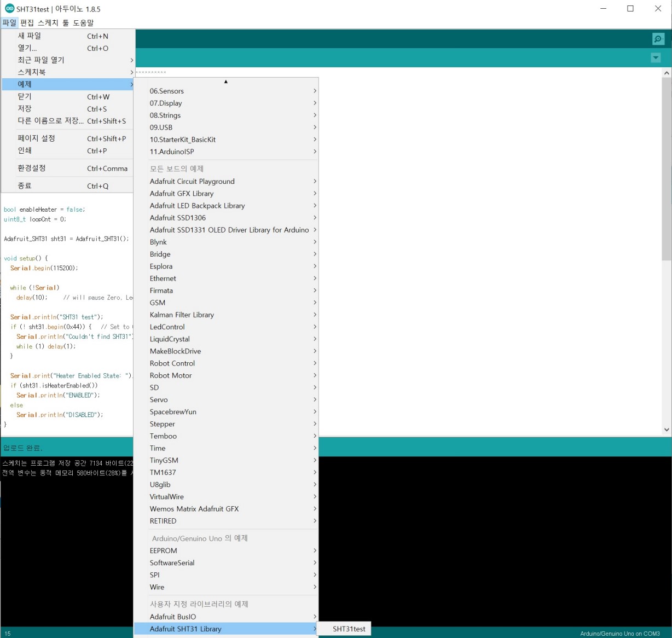
Task: Expand 11.ArduinoISP examples
Action: [x=226, y=152]
